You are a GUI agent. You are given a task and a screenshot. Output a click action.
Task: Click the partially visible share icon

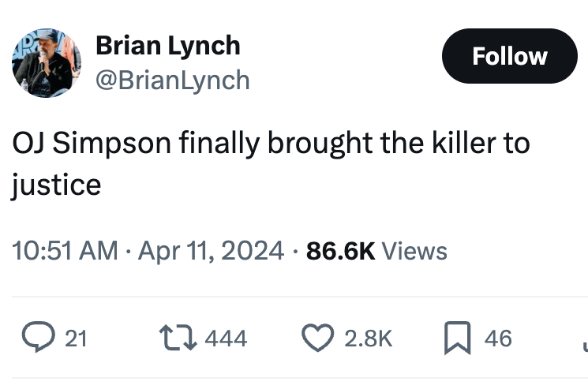coord(586,346)
